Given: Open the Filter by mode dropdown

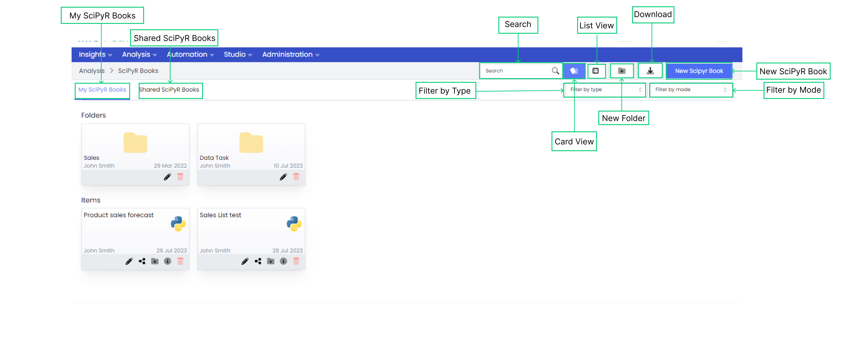Looking at the screenshot, I should coord(691,90).
